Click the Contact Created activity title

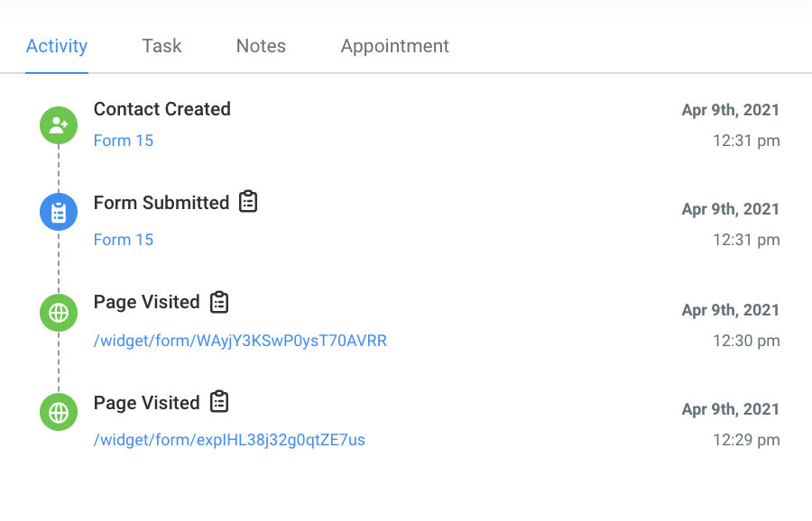pos(162,109)
